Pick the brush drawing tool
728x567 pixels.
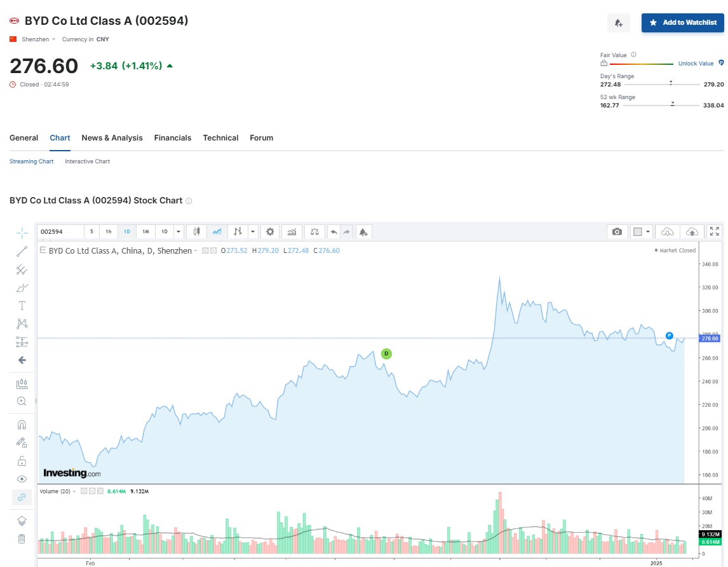22,288
